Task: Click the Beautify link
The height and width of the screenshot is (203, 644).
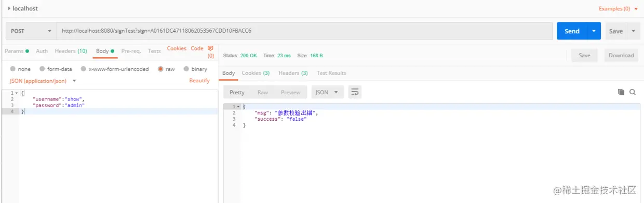Action: [x=199, y=81]
